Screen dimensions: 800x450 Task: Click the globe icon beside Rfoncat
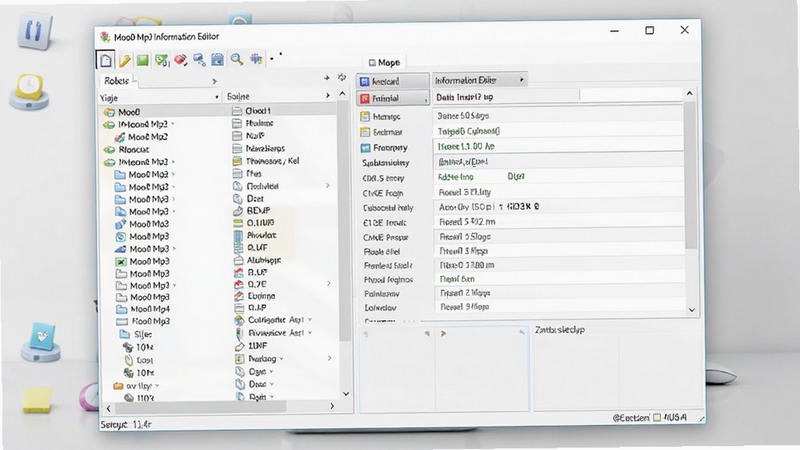click(109, 150)
